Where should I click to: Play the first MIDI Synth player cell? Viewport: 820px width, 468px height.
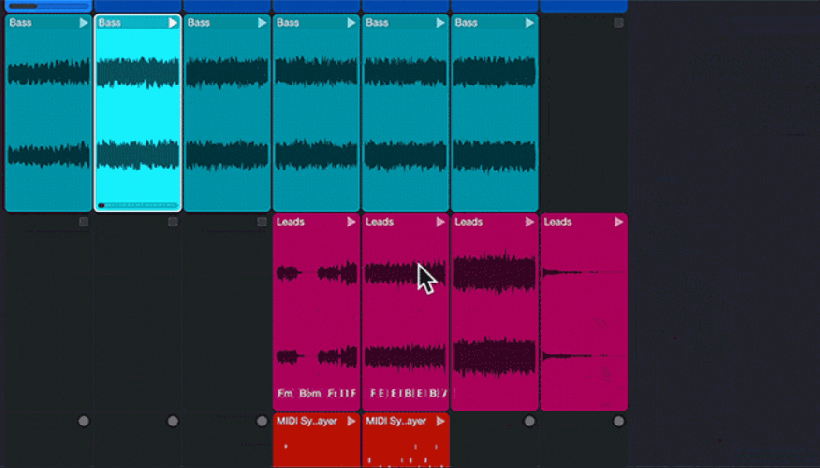click(x=351, y=421)
